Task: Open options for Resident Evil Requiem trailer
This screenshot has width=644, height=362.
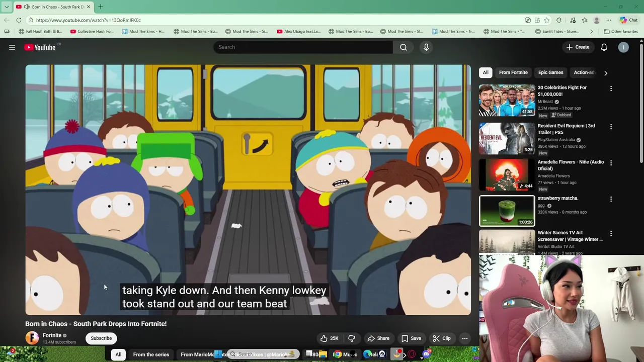Action: pos(611,127)
